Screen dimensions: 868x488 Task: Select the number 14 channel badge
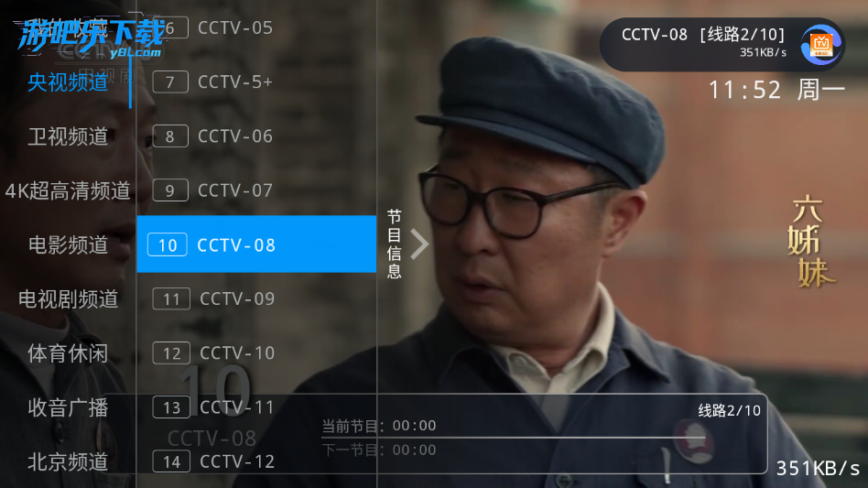pos(171,461)
